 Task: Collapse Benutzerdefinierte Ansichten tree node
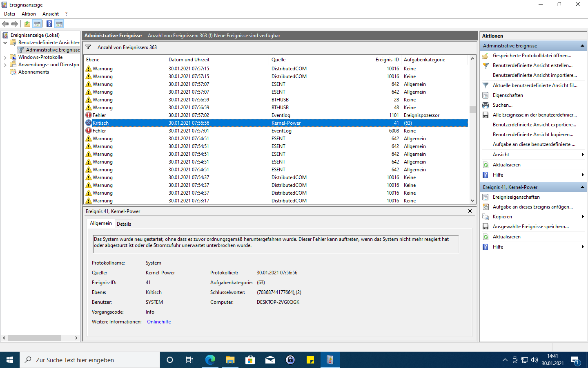coord(5,43)
